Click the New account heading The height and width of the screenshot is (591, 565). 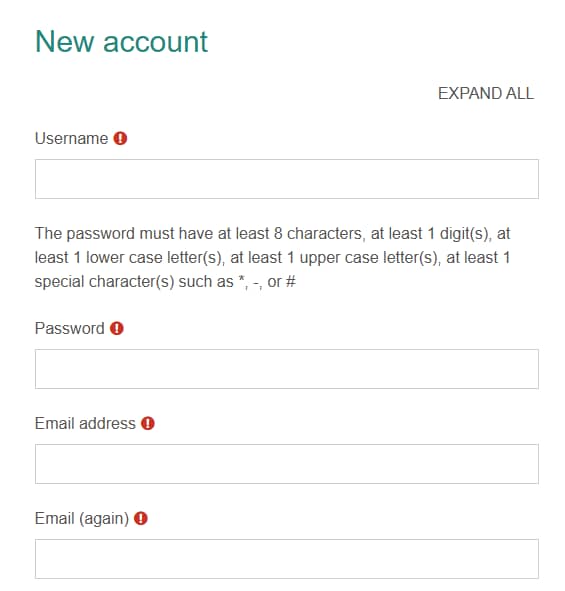tap(121, 41)
